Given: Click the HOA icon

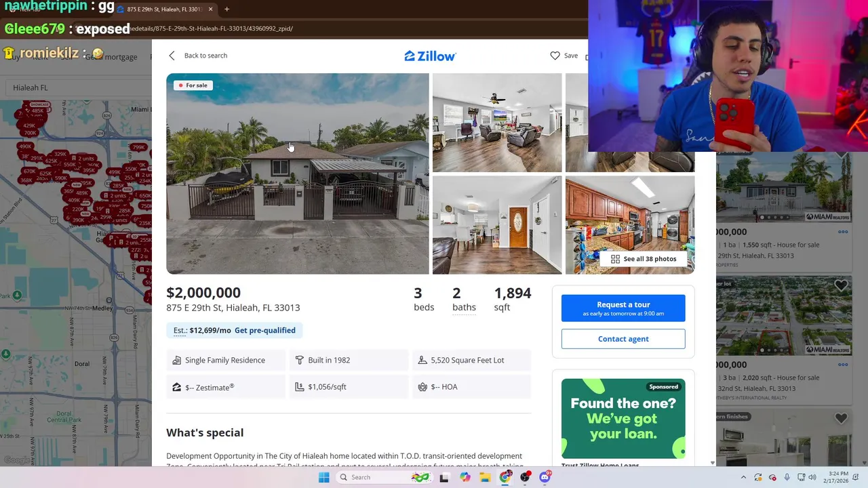Looking at the screenshot, I should tap(422, 387).
